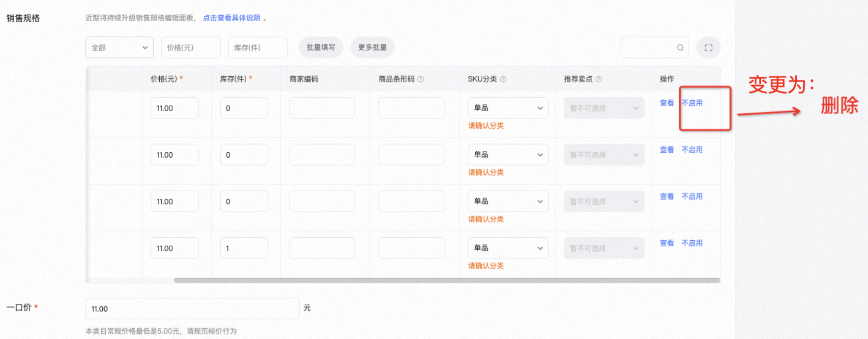Click first row 商品条形码 field
The width and height of the screenshot is (868, 339).
(411, 108)
